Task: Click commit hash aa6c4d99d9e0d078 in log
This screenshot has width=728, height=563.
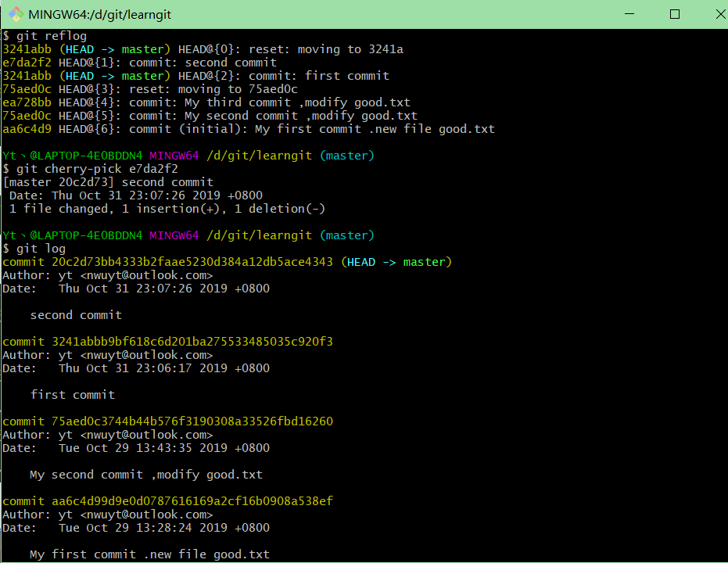Action: point(192,502)
